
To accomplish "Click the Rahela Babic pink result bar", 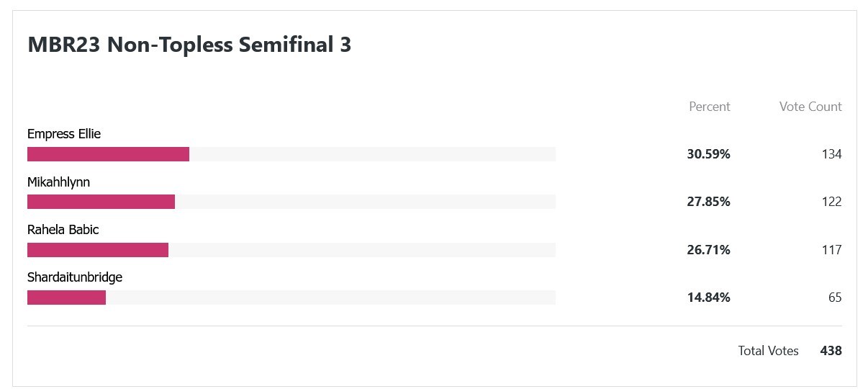I will pos(98,250).
